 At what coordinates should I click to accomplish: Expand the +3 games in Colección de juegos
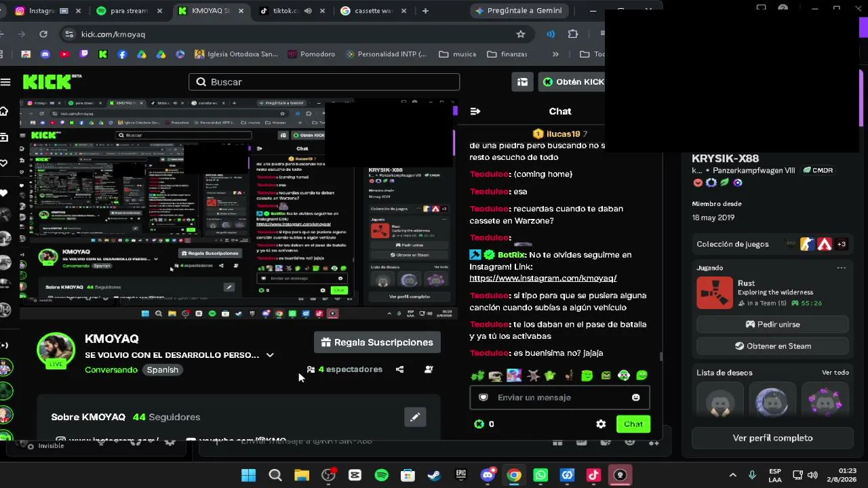842,244
